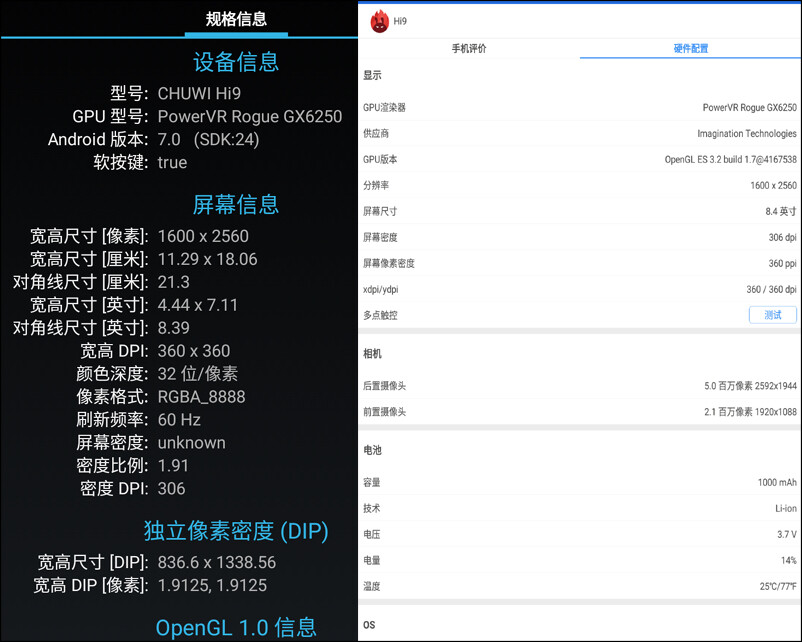802x642 pixels.
Task: Select DIP size 836.6 x 1338.56
Action: click(217, 562)
